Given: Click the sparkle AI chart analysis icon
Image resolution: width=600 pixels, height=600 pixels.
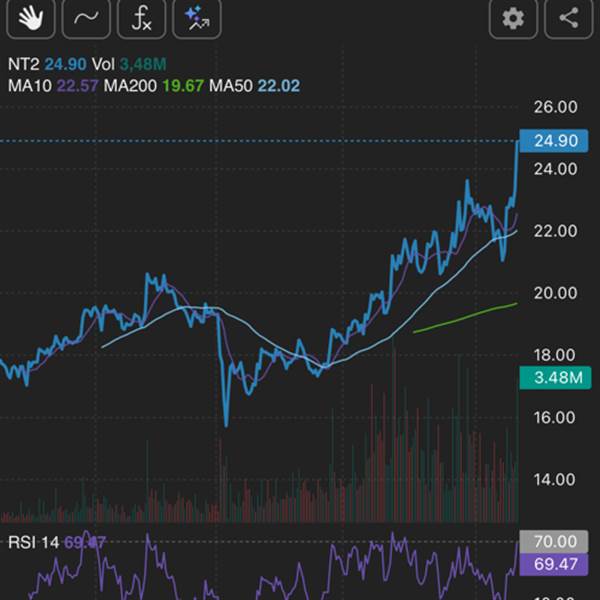Looking at the screenshot, I should click(197, 18).
